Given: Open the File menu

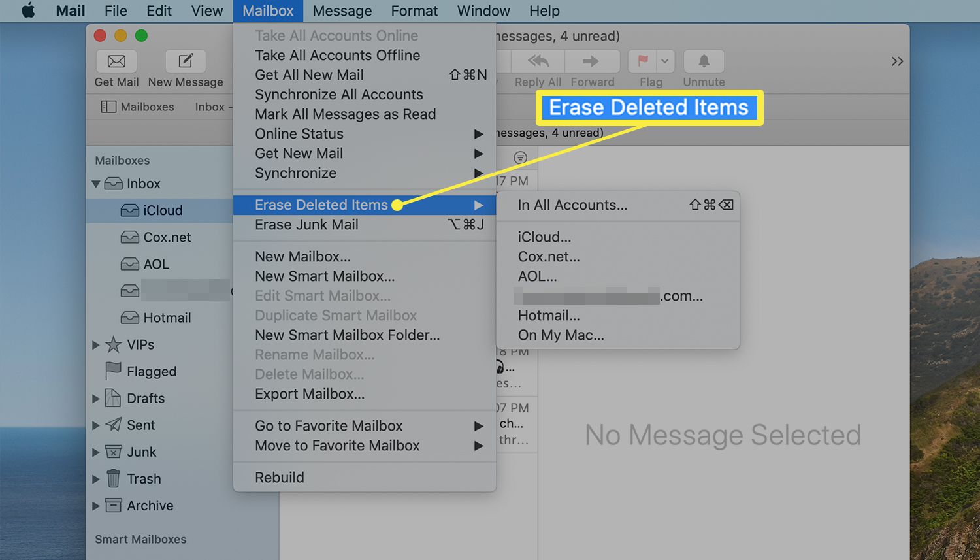Looking at the screenshot, I should click(x=116, y=10).
